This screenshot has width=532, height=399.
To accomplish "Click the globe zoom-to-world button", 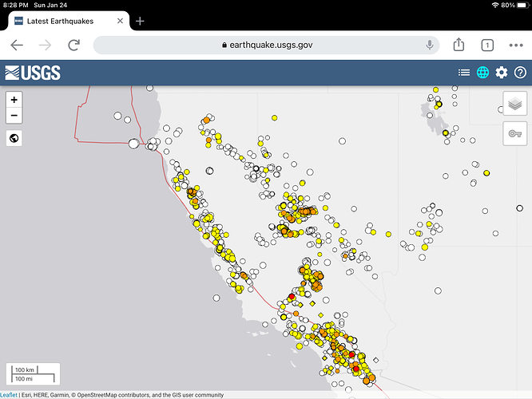I will click(x=14, y=138).
